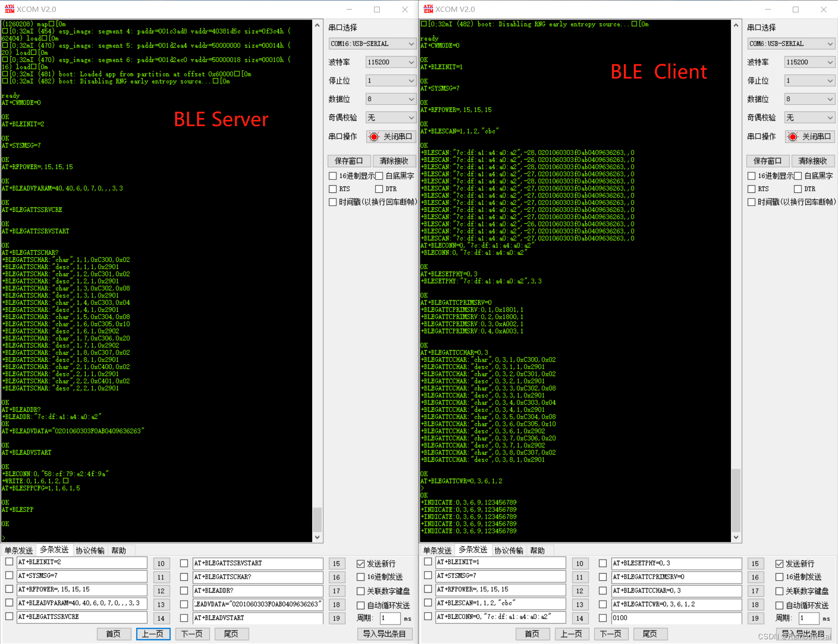Image resolution: width=838 pixels, height=644 pixels.
Task: Check box beside AT+BLEINIT=2 entry
Action: click(x=9, y=562)
